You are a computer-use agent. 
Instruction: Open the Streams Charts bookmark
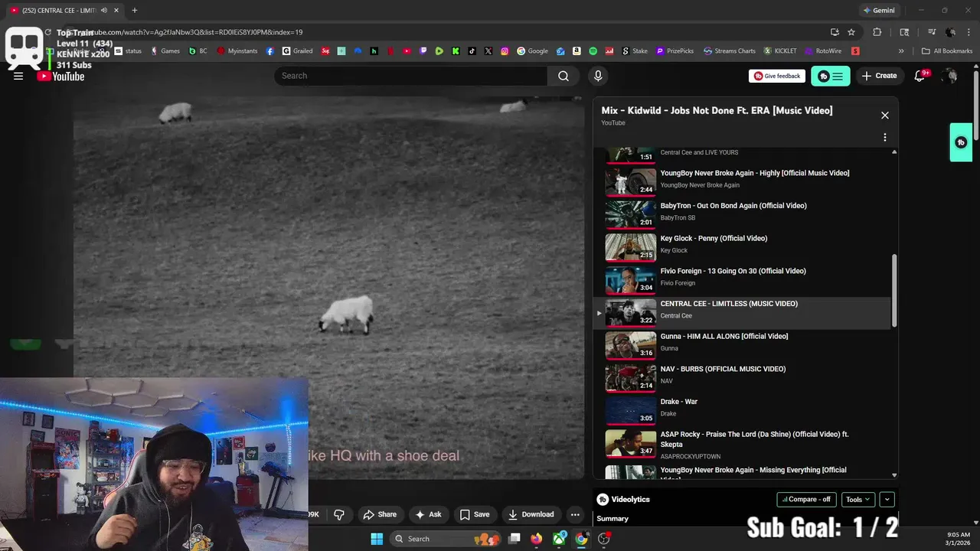click(x=730, y=51)
